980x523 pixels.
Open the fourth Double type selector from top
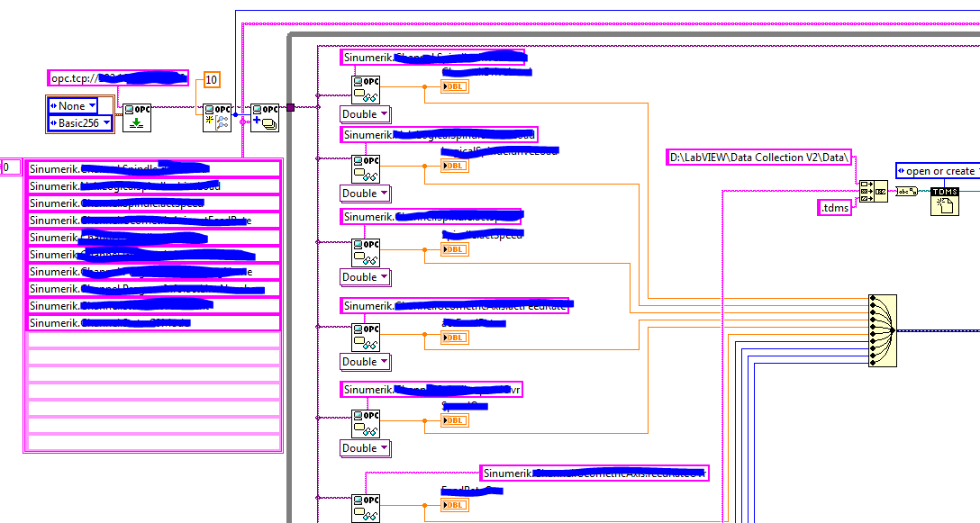coord(366,362)
